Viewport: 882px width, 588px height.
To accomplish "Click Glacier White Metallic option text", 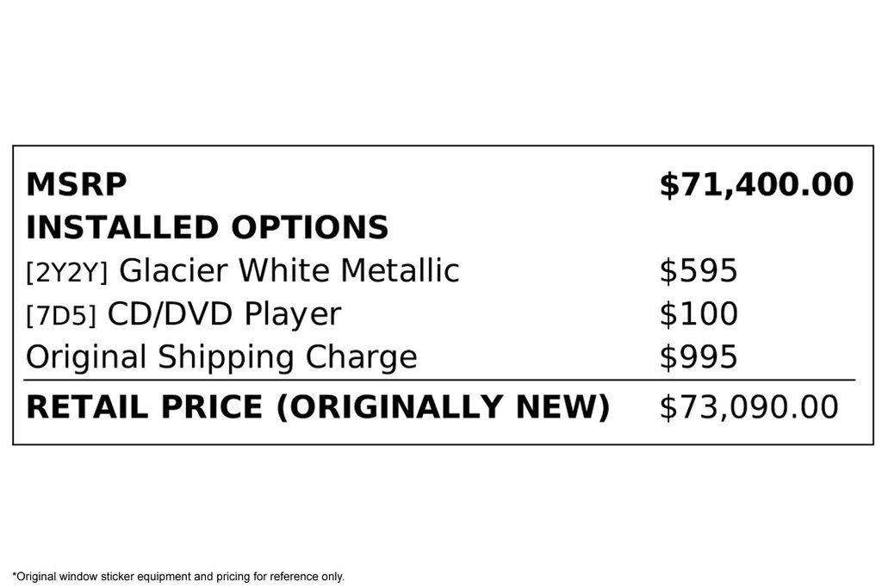I will coord(289,269).
